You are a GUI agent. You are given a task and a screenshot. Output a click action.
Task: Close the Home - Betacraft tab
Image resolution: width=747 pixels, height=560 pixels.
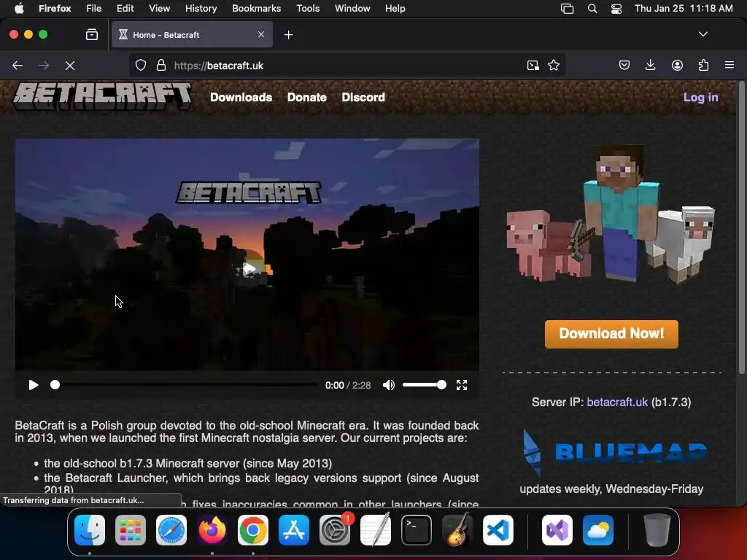click(261, 34)
